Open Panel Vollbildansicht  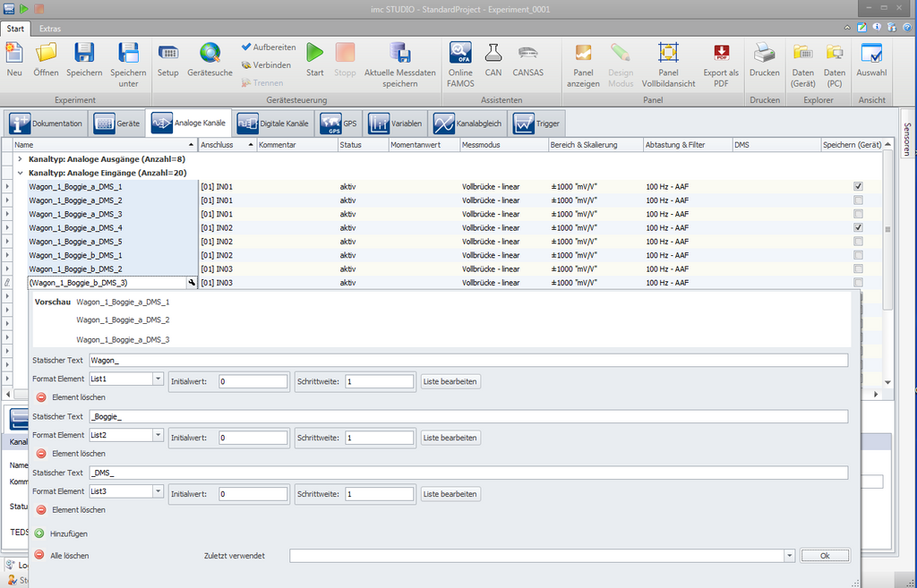[x=668, y=54]
